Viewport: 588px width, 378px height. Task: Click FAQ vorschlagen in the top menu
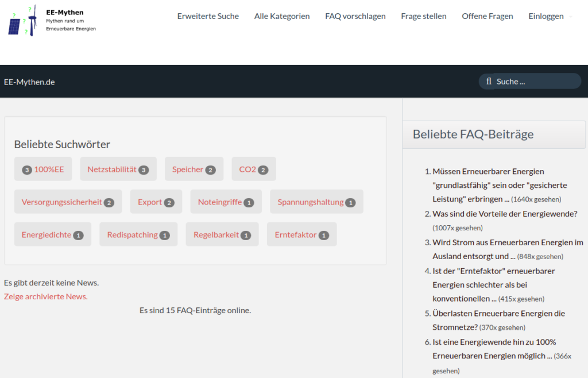tap(355, 16)
